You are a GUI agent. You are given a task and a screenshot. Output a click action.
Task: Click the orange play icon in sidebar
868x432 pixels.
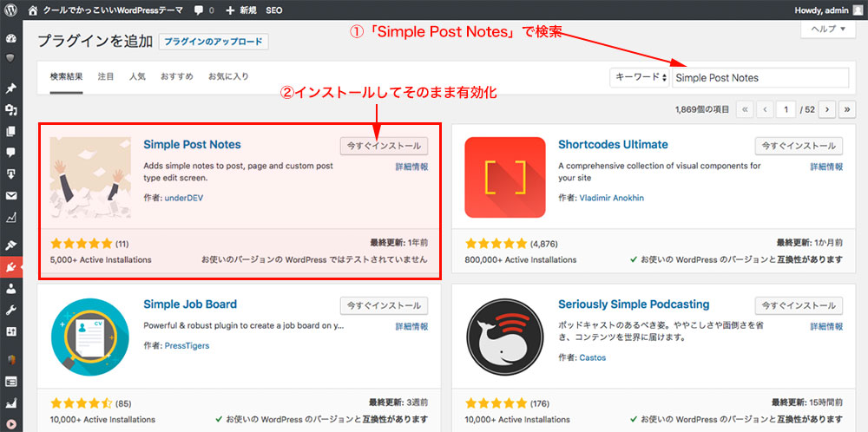click(10, 424)
